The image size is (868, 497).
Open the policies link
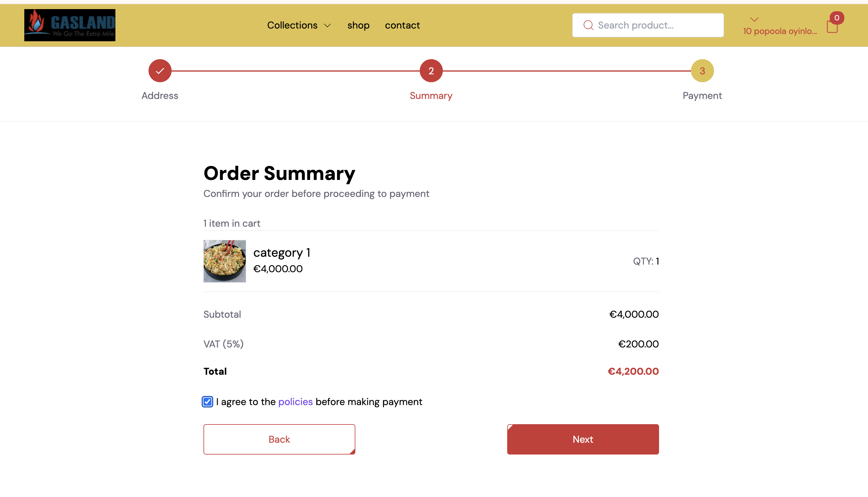pos(296,401)
